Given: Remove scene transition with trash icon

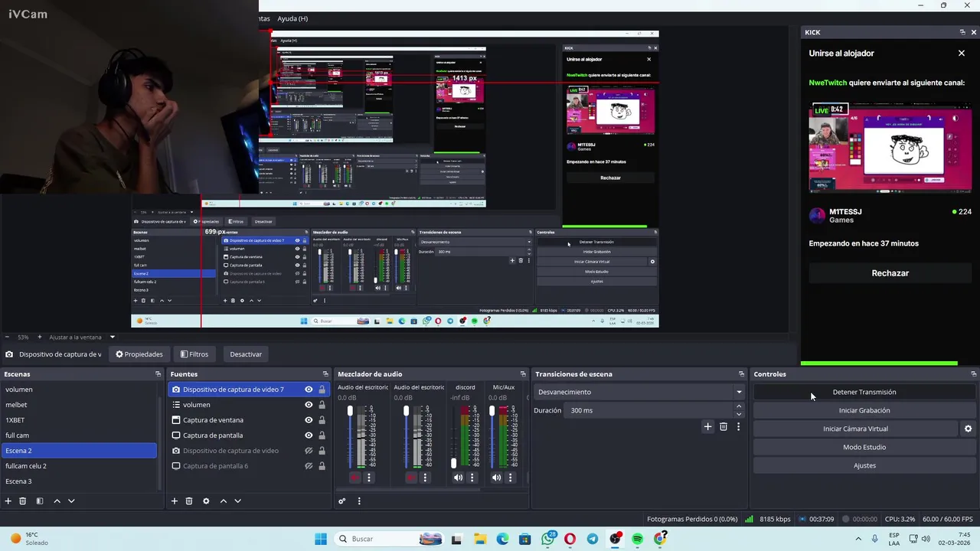Looking at the screenshot, I should [723, 426].
